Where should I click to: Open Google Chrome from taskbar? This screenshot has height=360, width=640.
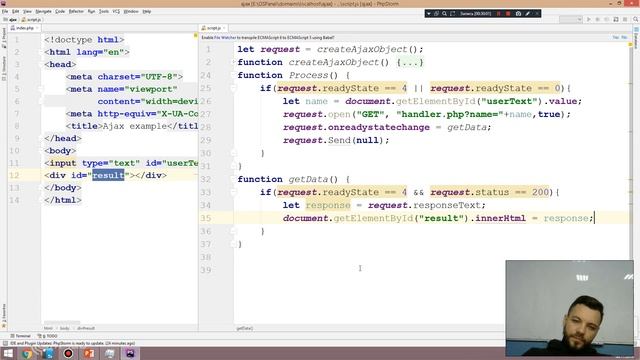pos(27,353)
